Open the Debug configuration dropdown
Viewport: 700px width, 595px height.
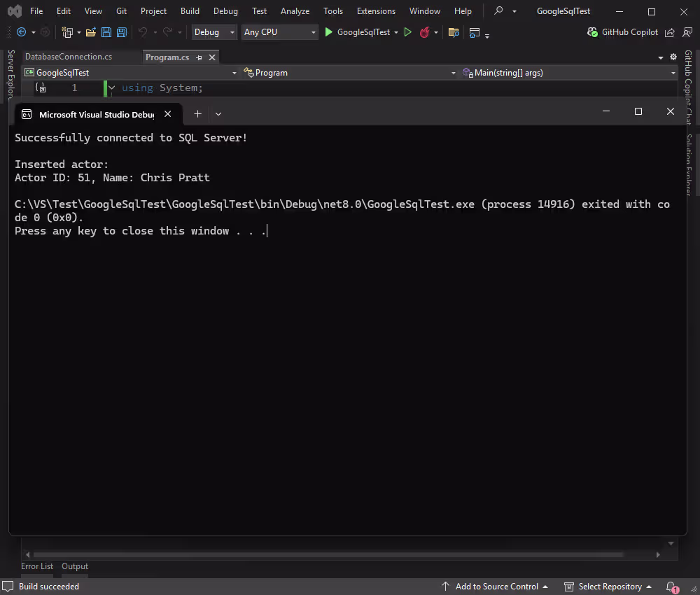pos(213,32)
